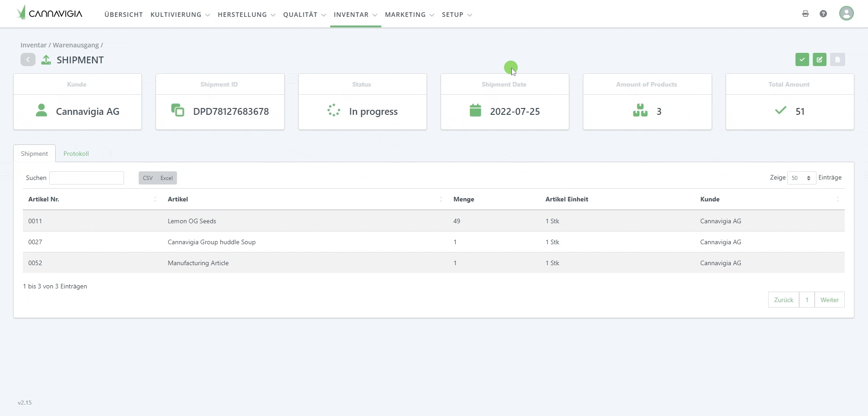The image size is (868, 416).
Task: Expand the Kultivierung menu
Action: point(180,15)
